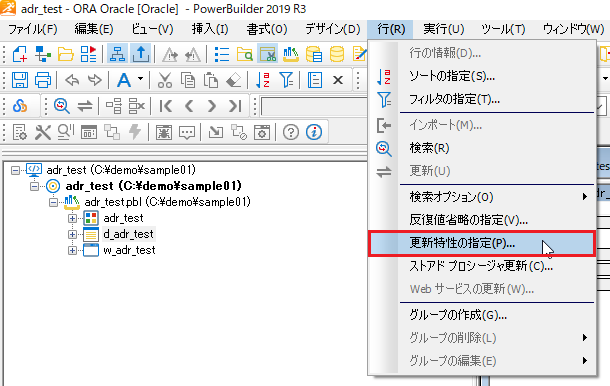Click the Save floppy disk toolbar icon
The width and height of the screenshot is (610, 386).
click(20, 81)
